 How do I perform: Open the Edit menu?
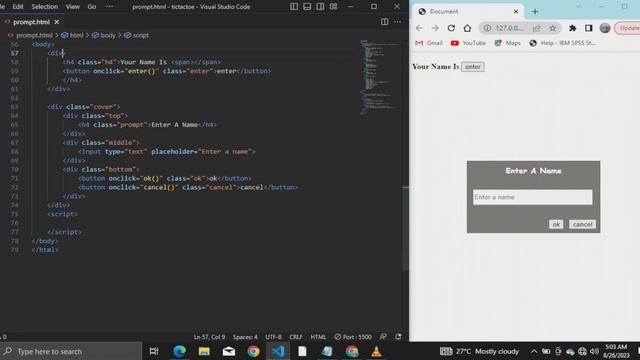(x=18, y=7)
